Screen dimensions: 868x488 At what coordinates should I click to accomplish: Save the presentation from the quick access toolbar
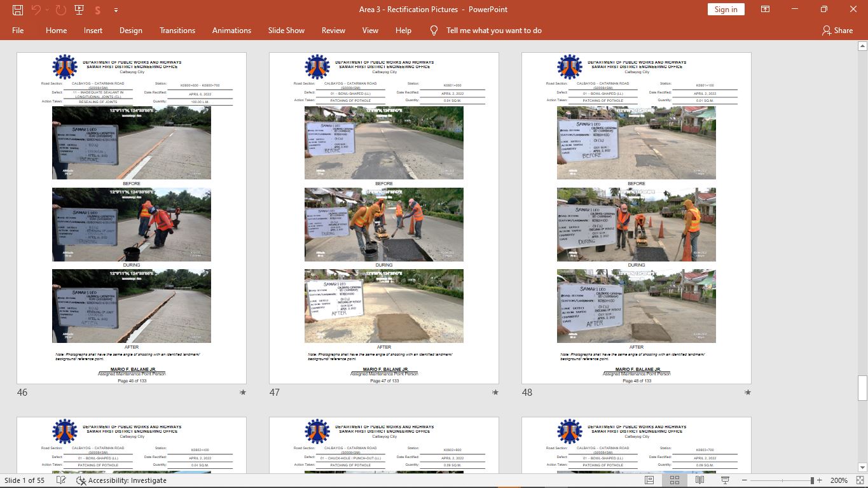(18, 10)
